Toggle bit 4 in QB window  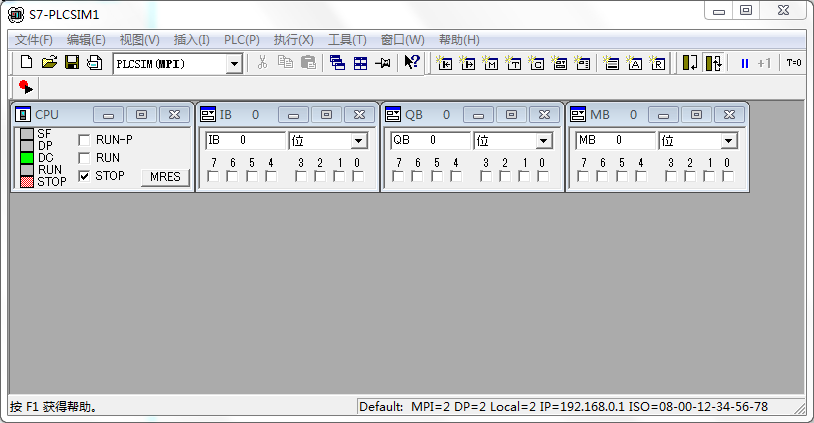point(456,176)
